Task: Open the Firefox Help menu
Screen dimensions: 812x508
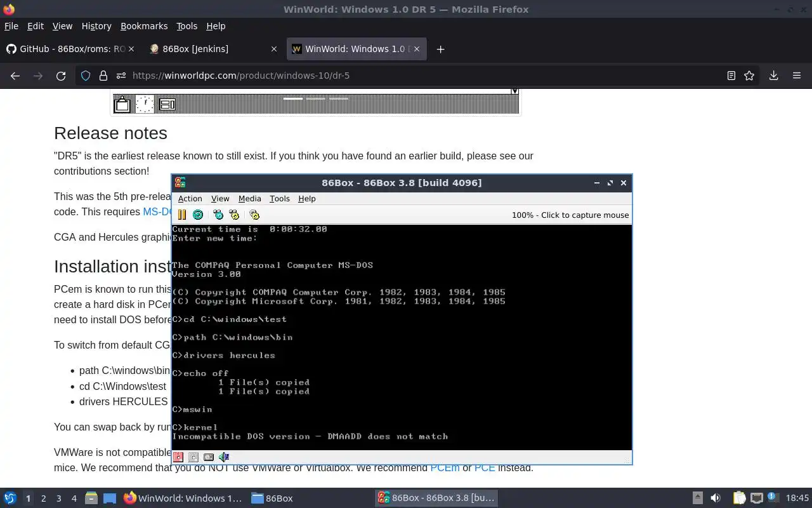Action: (x=216, y=26)
